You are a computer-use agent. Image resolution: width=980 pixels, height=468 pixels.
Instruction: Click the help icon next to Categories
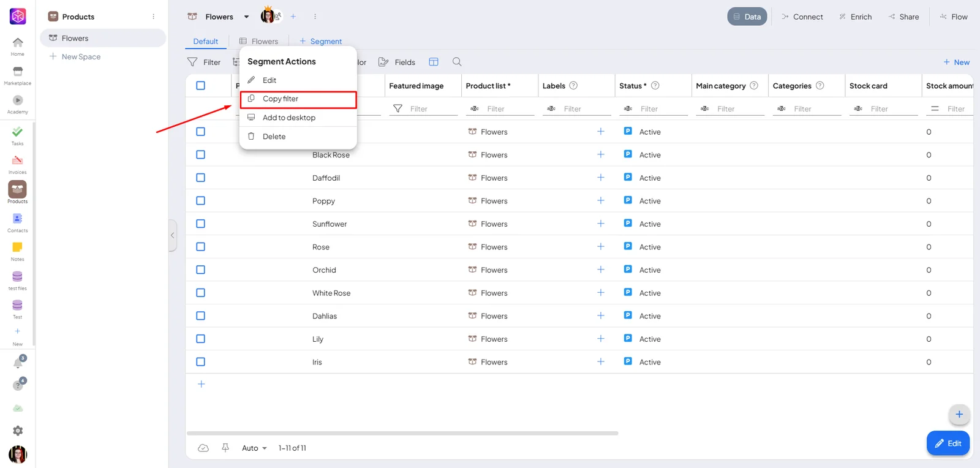point(820,86)
